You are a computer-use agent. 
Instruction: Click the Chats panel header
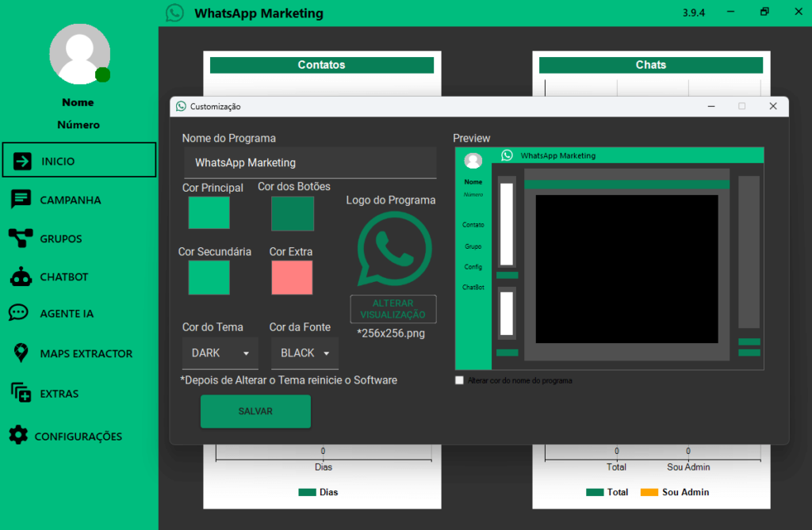651,65
